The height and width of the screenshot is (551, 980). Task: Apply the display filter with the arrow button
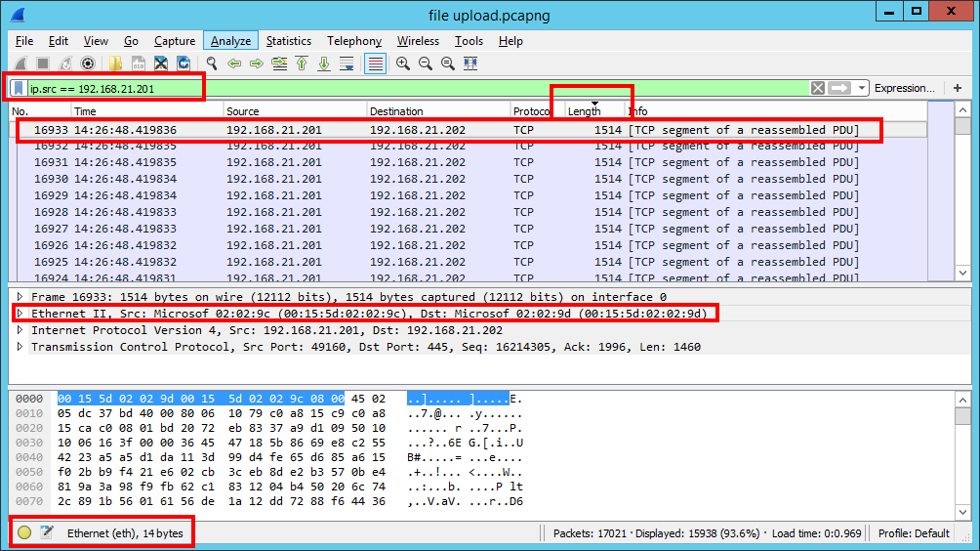coord(839,88)
